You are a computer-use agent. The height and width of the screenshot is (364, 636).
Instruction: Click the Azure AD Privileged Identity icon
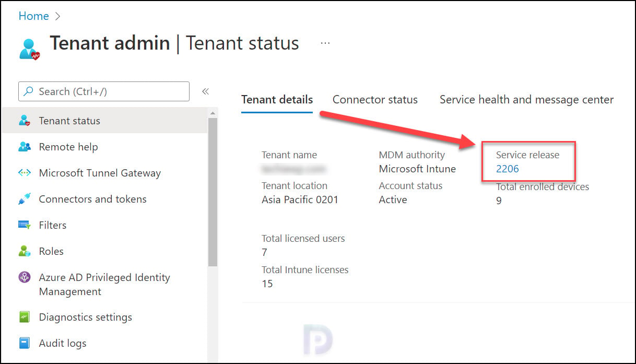pyautogui.click(x=25, y=277)
